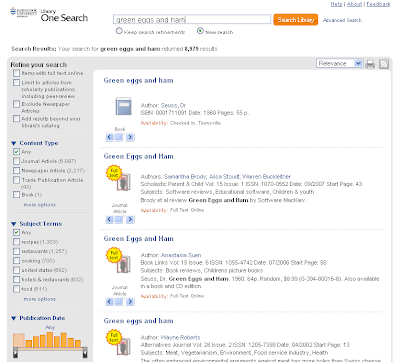Open the About link
Image resolution: width=400 pixels, height=362 pixels.
[x=354, y=4]
